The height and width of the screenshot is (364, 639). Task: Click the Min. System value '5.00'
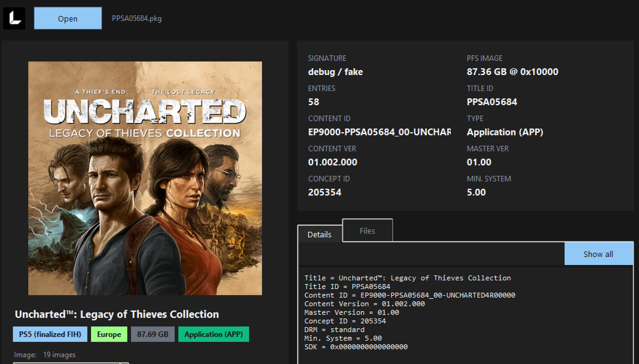click(476, 192)
